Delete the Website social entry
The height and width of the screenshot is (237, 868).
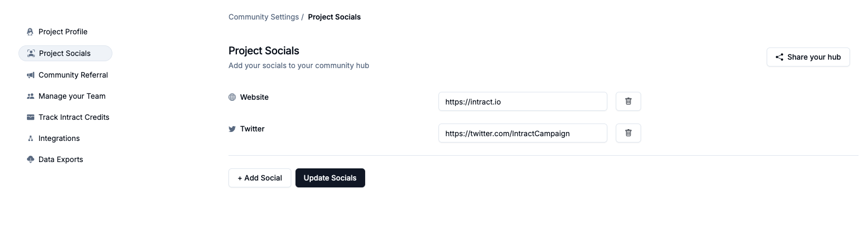(x=628, y=101)
